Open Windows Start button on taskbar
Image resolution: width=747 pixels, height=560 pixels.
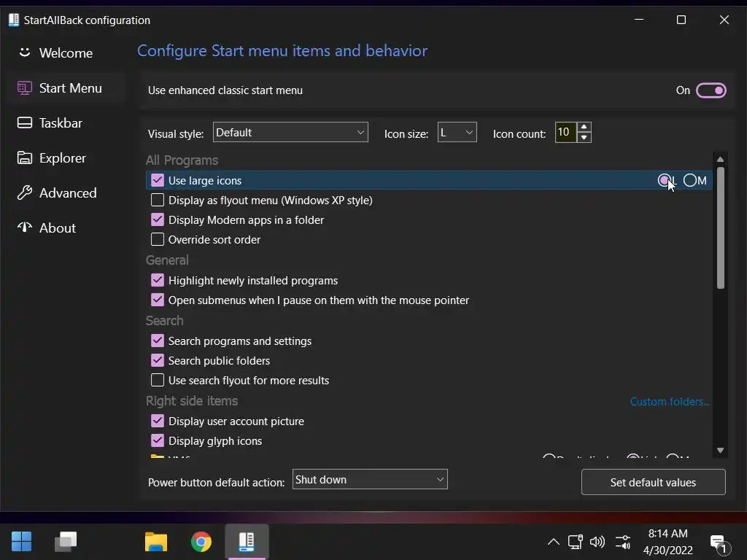(x=21, y=542)
